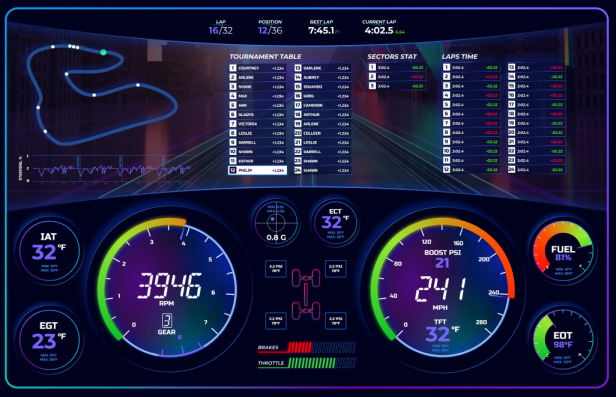Select tournament row 20 Colleen

point(323,133)
